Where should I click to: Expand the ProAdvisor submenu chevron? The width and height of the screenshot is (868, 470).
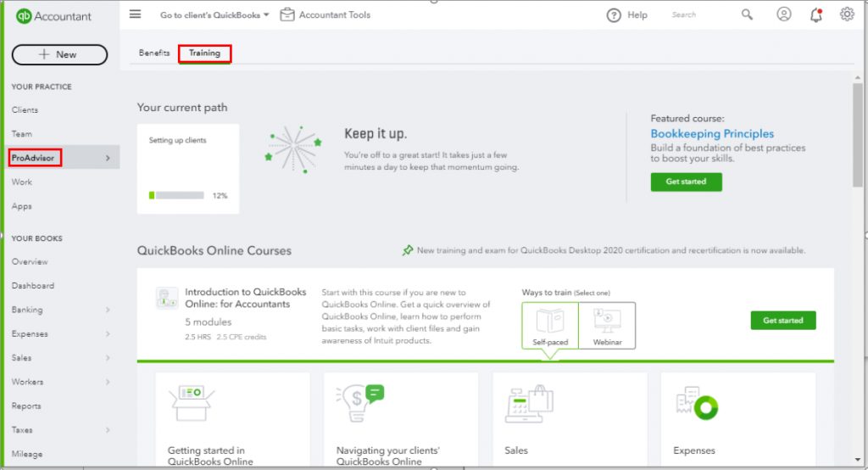tap(108, 158)
